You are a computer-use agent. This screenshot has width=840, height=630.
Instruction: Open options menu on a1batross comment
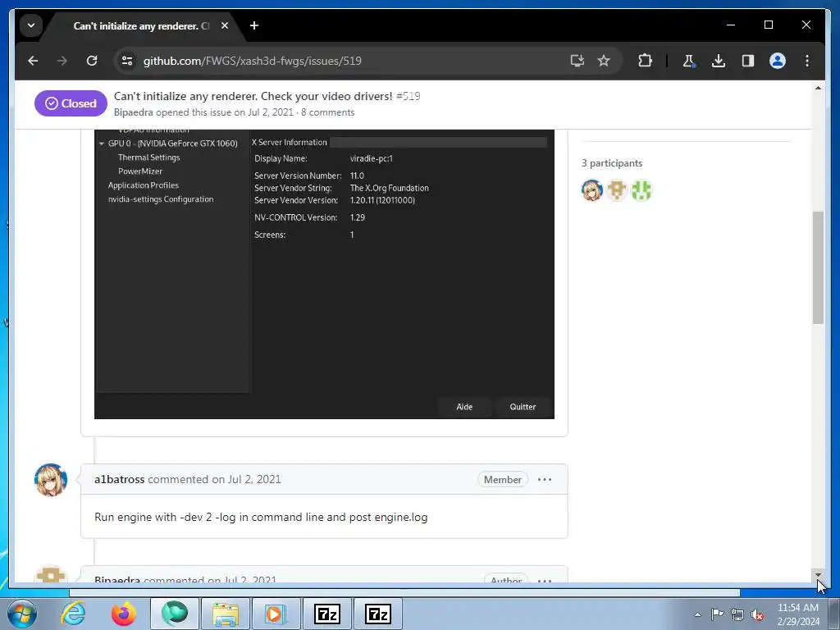pos(545,479)
